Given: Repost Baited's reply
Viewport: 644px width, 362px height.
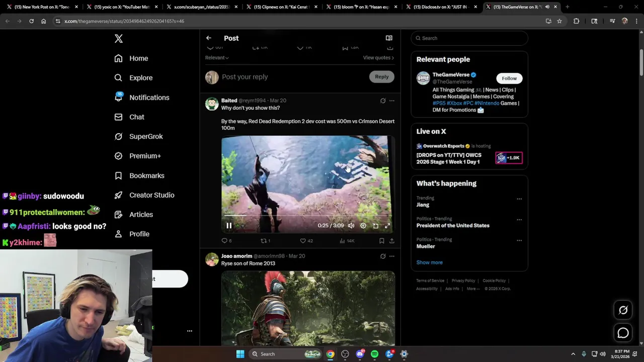Looking at the screenshot, I should [265, 241].
